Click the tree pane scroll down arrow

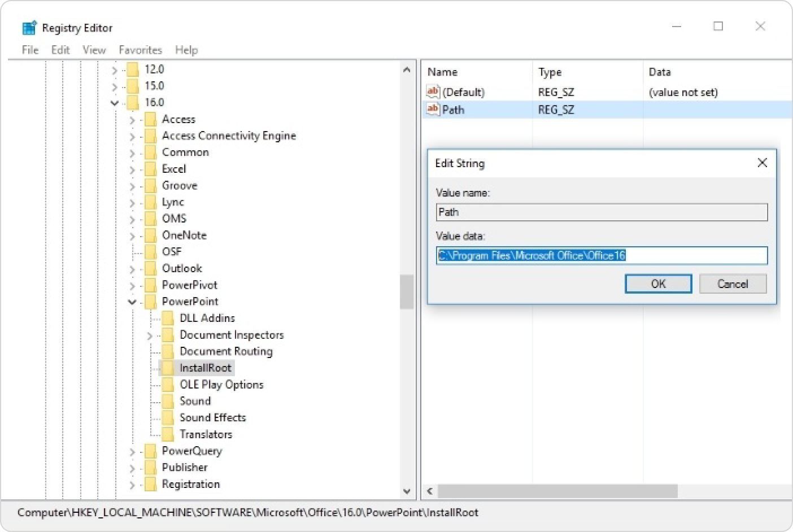pos(407,491)
